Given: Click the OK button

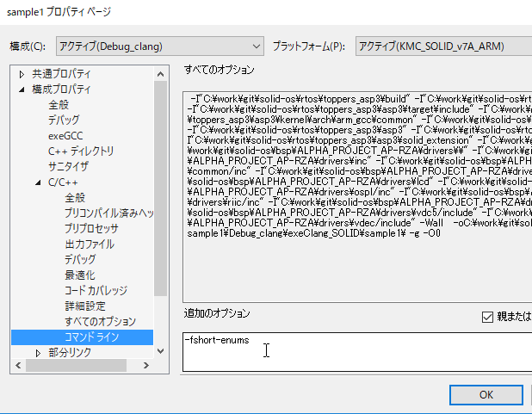Looking at the screenshot, I should click(486, 394).
